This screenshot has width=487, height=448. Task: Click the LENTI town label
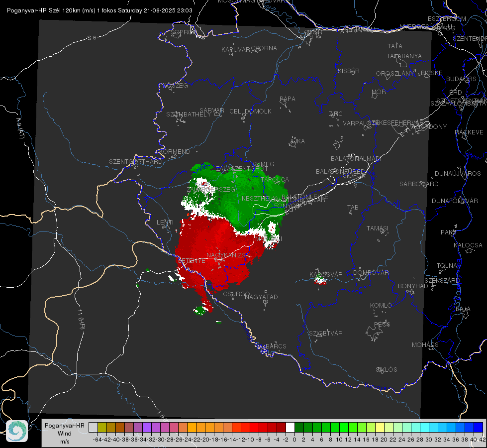point(165,223)
